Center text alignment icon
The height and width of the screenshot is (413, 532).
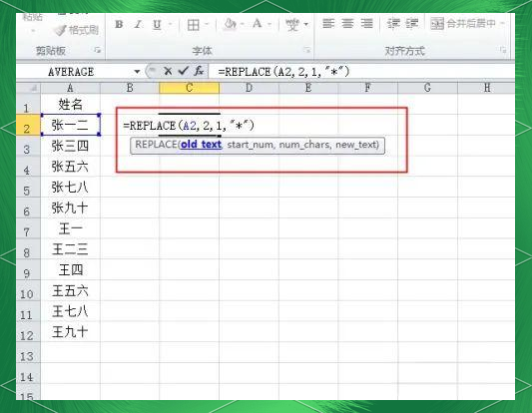point(347,23)
